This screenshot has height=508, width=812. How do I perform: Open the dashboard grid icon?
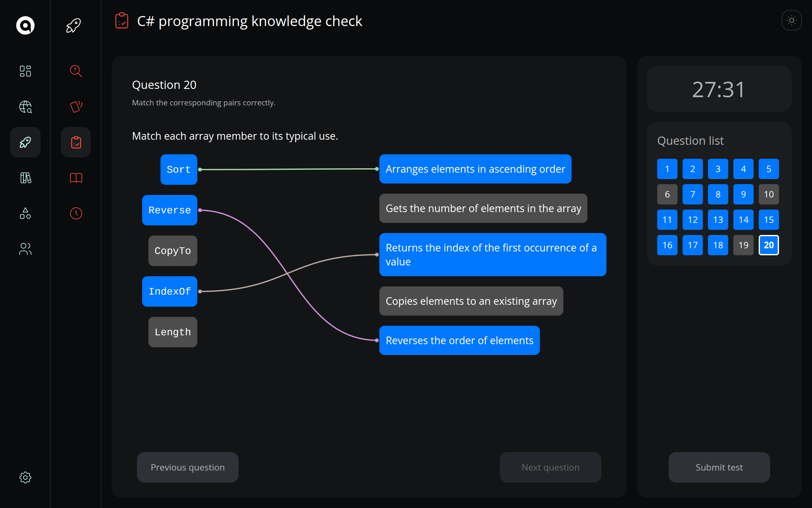[x=25, y=71]
